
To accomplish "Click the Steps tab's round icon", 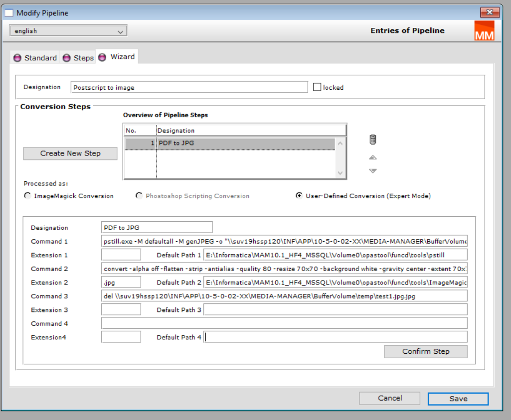I will click(x=66, y=58).
